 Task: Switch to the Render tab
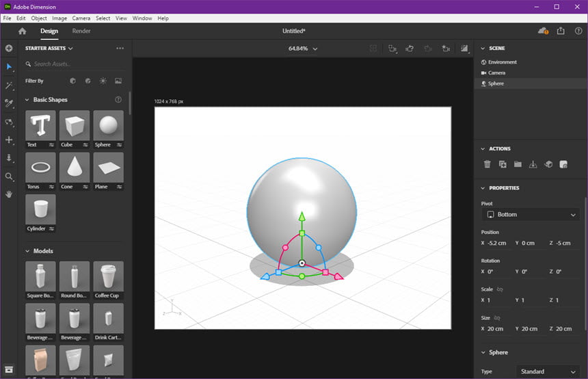[81, 31]
